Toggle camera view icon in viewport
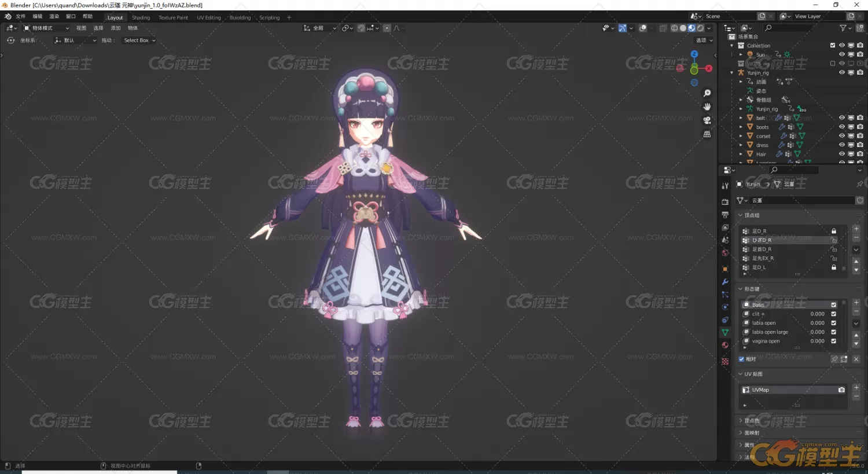 tap(707, 120)
